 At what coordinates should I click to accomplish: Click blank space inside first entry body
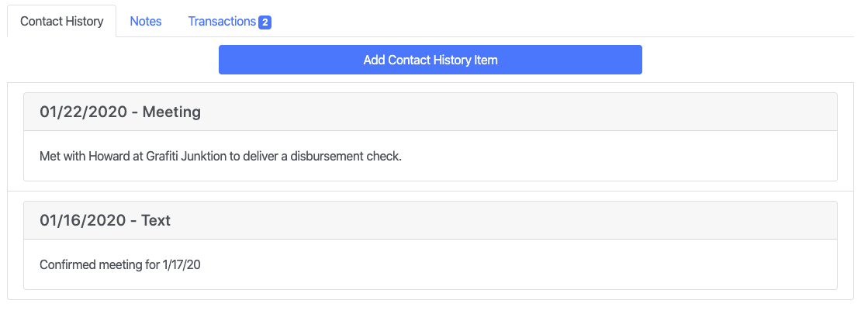[x=621, y=157]
